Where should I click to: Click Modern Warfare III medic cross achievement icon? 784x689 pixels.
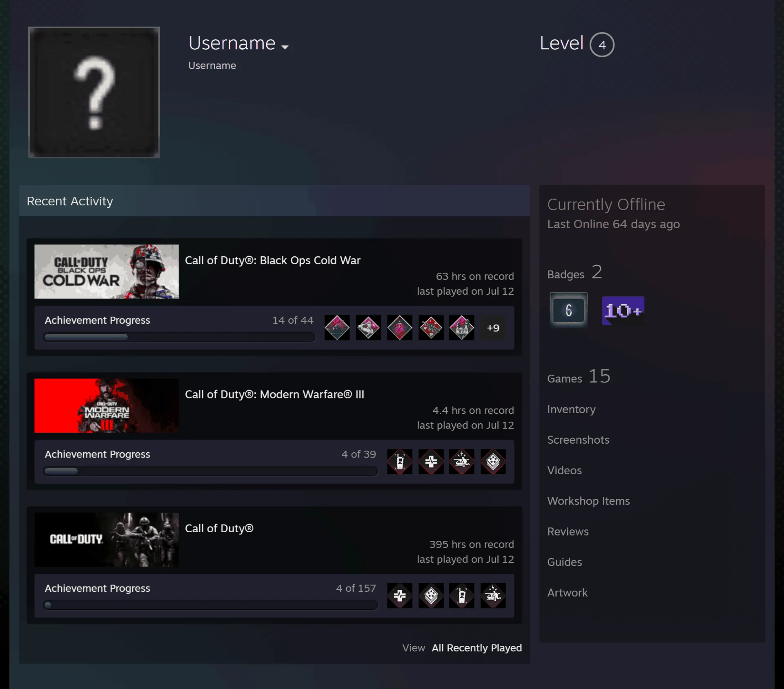click(431, 462)
